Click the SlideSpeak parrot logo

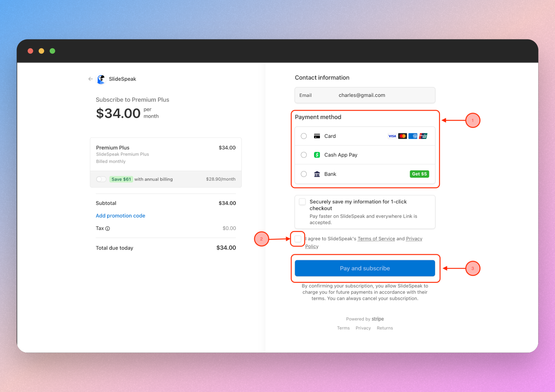coord(101,79)
